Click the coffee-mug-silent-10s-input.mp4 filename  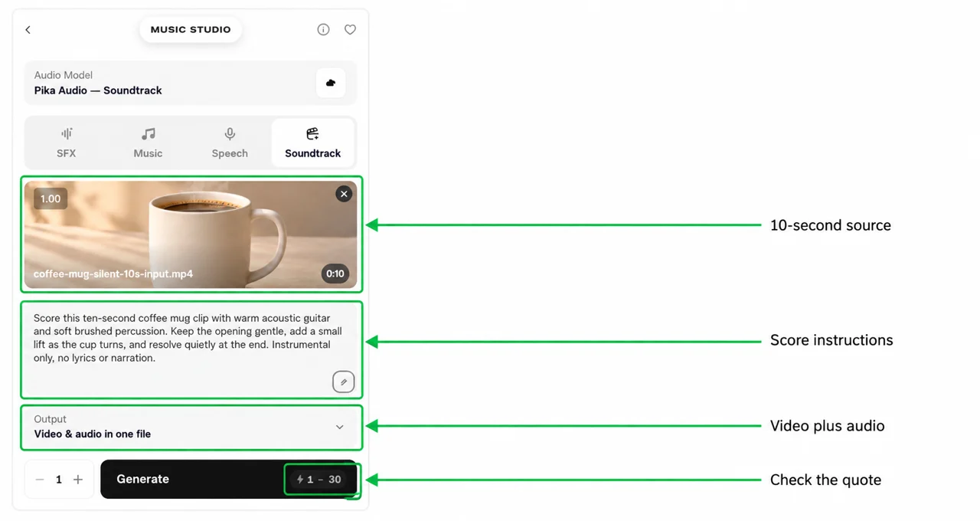(x=113, y=274)
